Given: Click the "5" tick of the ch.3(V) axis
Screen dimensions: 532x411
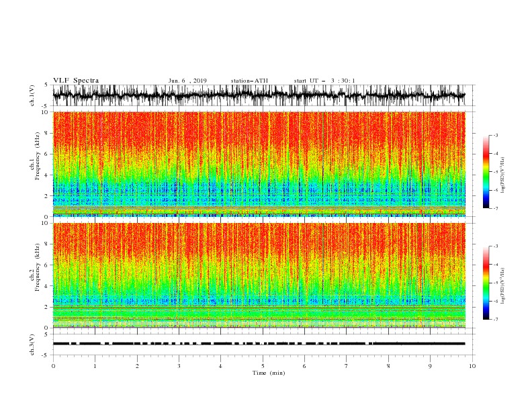Looking at the screenshot, I should (x=46, y=334).
